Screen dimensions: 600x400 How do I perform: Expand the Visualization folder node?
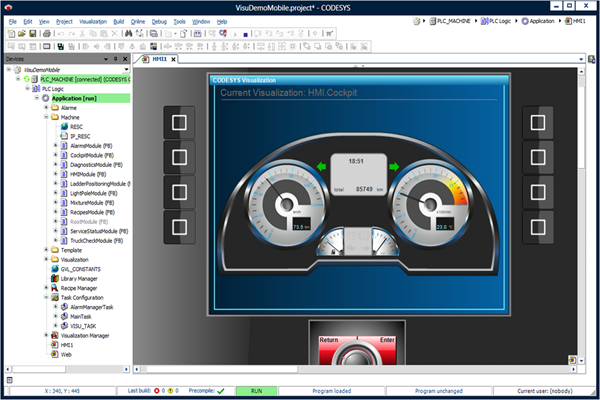click(46, 259)
